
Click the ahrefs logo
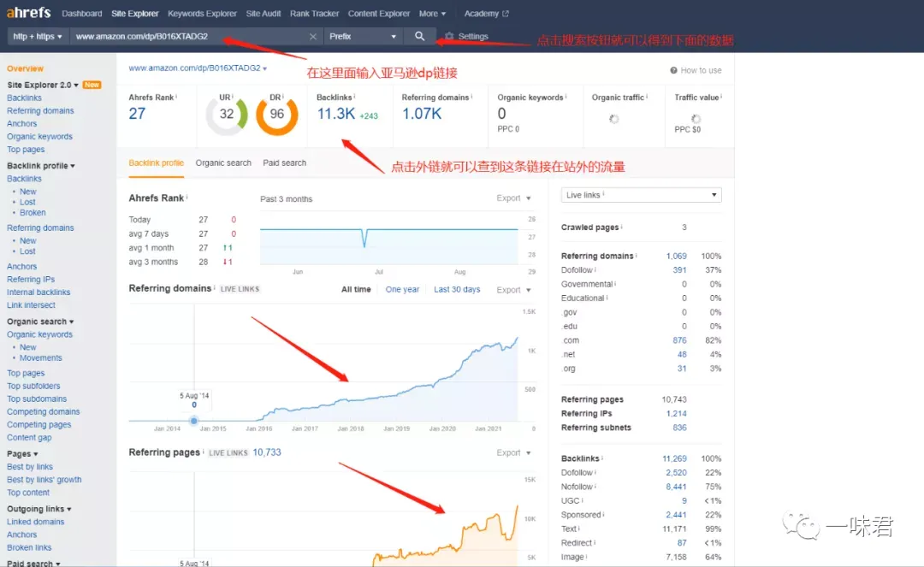[x=28, y=12]
